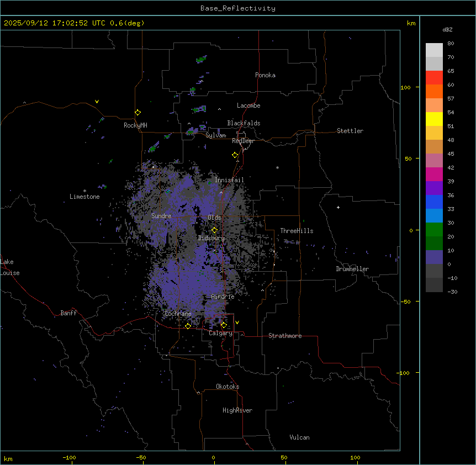Click the Calgary city label

tap(221, 333)
